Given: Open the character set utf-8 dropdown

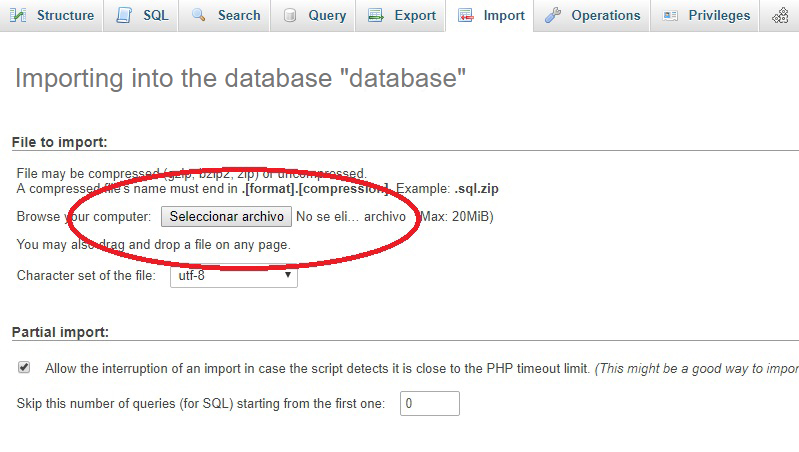Looking at the screenshot, I should tap(233, 275).
